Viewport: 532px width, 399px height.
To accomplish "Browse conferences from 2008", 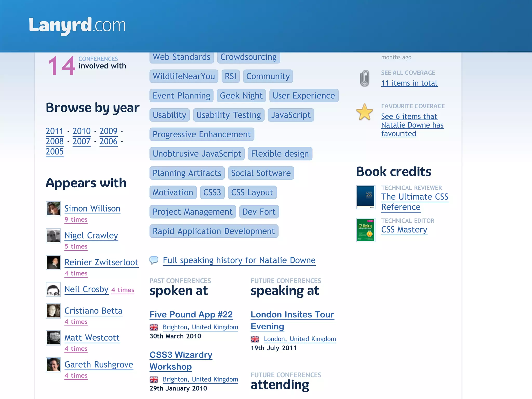I will [55, 141].
